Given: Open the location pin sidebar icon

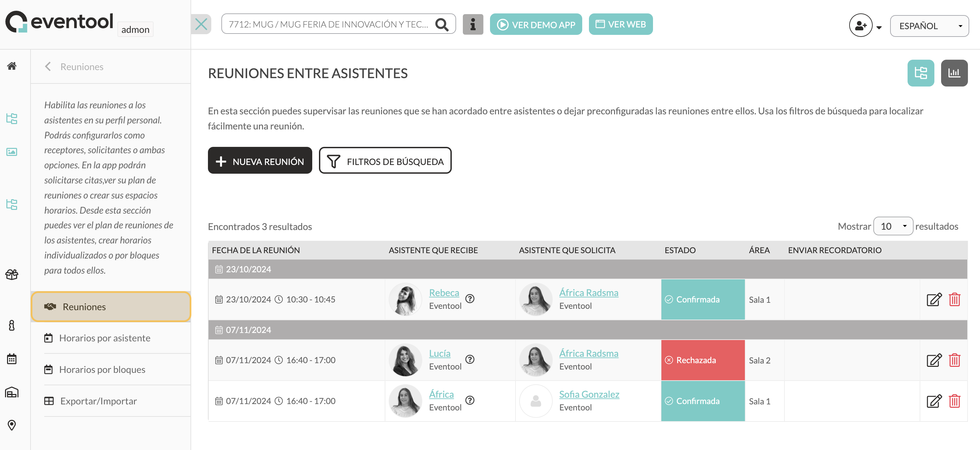Looking at the screenshot, I should 12,425.
